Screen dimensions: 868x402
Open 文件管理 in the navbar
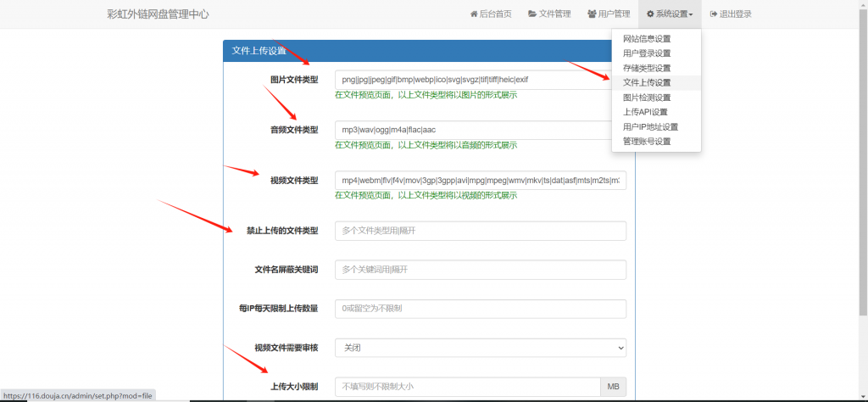549,14
